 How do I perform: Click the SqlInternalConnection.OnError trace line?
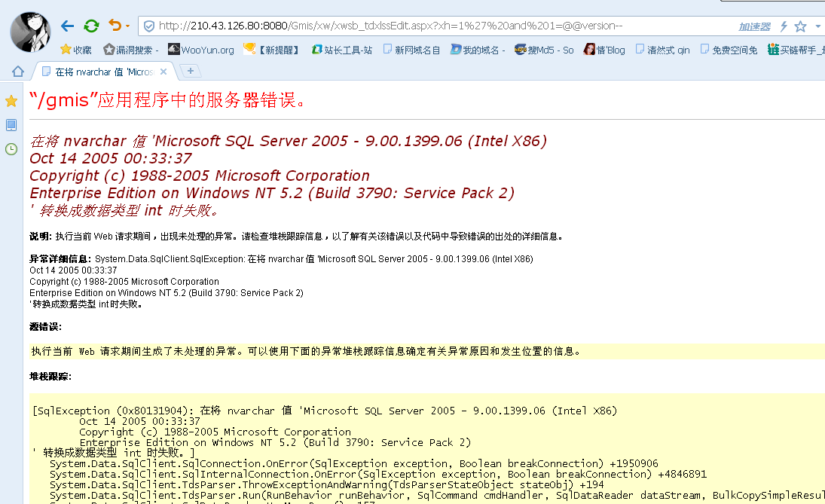point(377,474)
